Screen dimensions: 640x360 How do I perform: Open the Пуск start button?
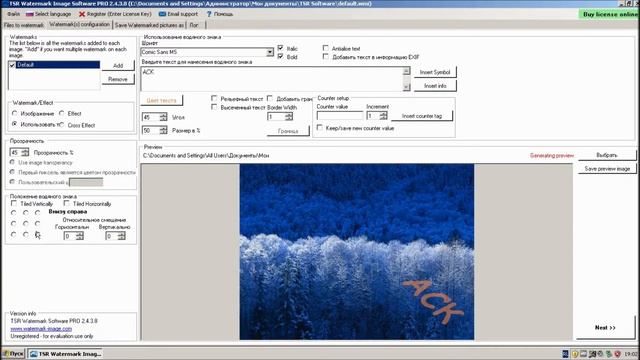[x=13, y=353]
